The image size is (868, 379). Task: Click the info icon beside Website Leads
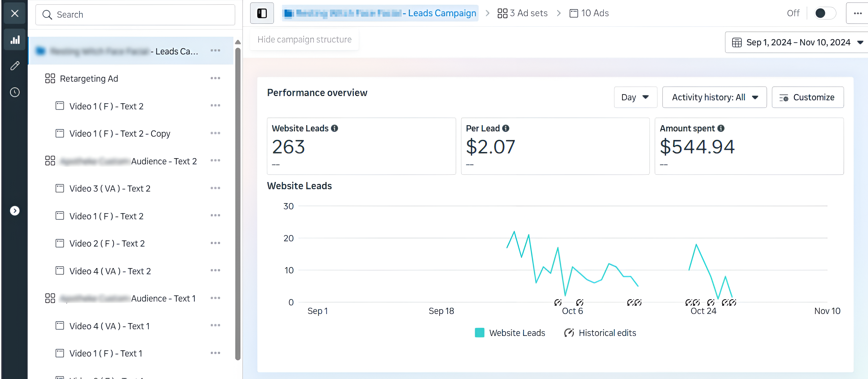click(x=334, y=128)
